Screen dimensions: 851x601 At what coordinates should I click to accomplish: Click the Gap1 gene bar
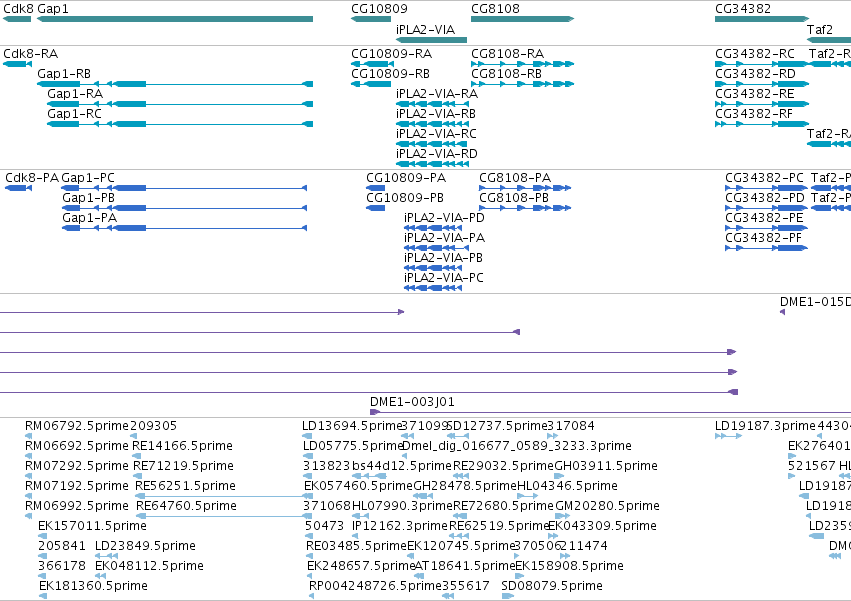coord(175,19)
